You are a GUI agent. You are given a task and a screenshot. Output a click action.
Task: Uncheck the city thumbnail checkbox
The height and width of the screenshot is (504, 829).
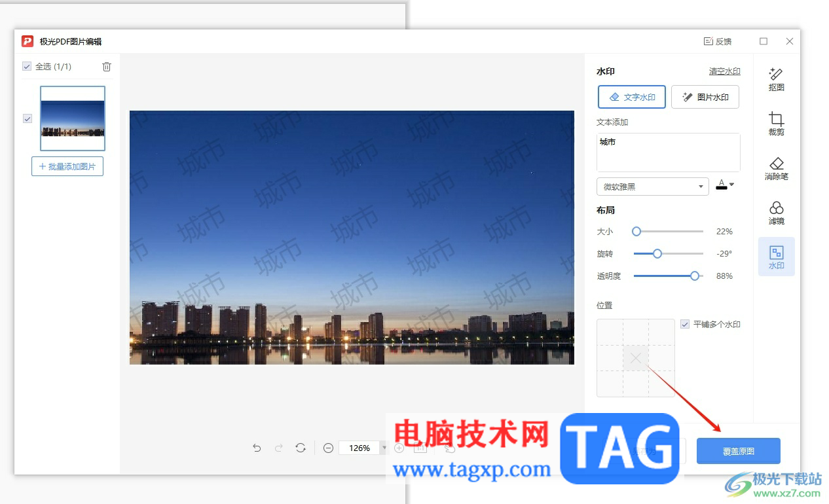(28, 118)
